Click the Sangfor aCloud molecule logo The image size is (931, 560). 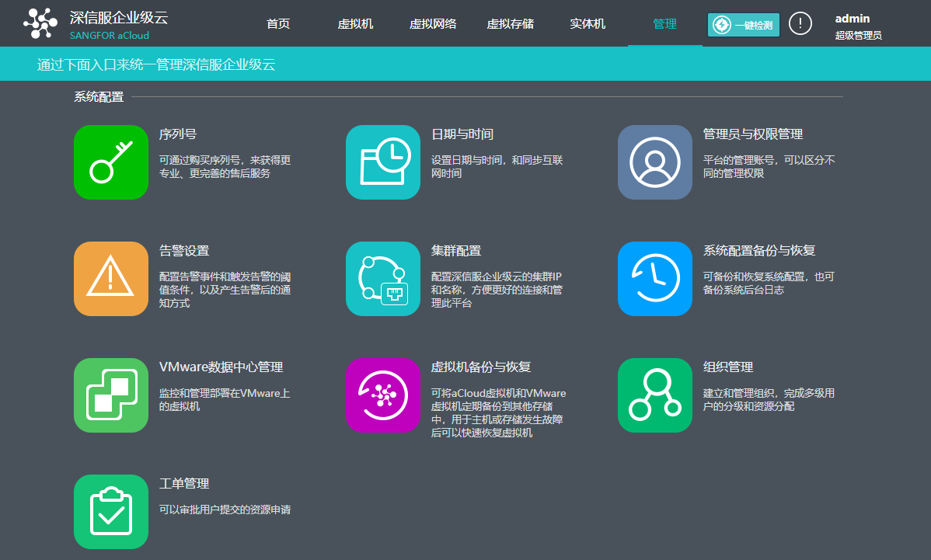click(40, 23)
